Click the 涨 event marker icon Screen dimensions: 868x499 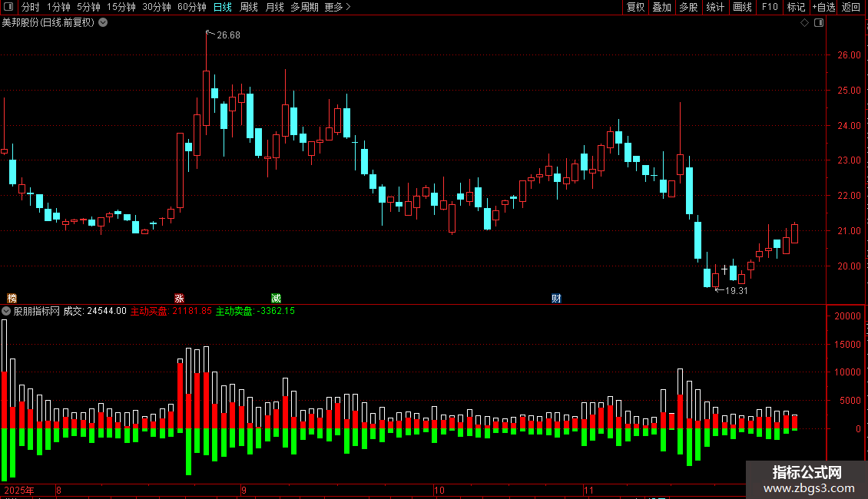point(179,298)
